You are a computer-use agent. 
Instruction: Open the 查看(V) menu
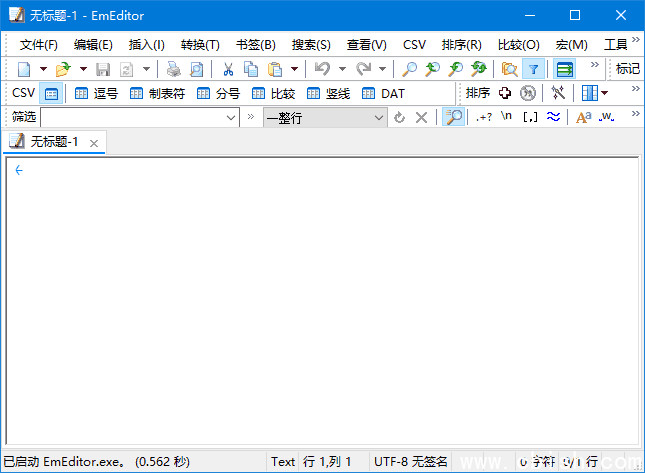[367, 44]
